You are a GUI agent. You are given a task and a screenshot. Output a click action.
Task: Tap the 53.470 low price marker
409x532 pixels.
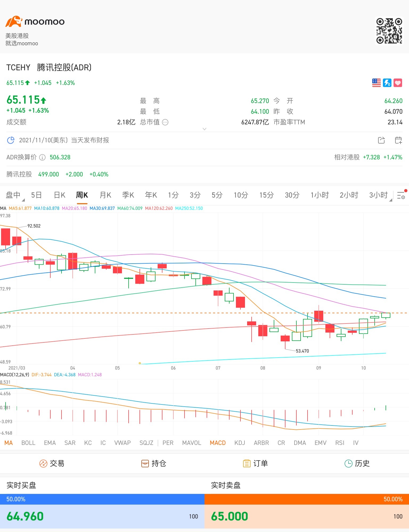point(302,351)
